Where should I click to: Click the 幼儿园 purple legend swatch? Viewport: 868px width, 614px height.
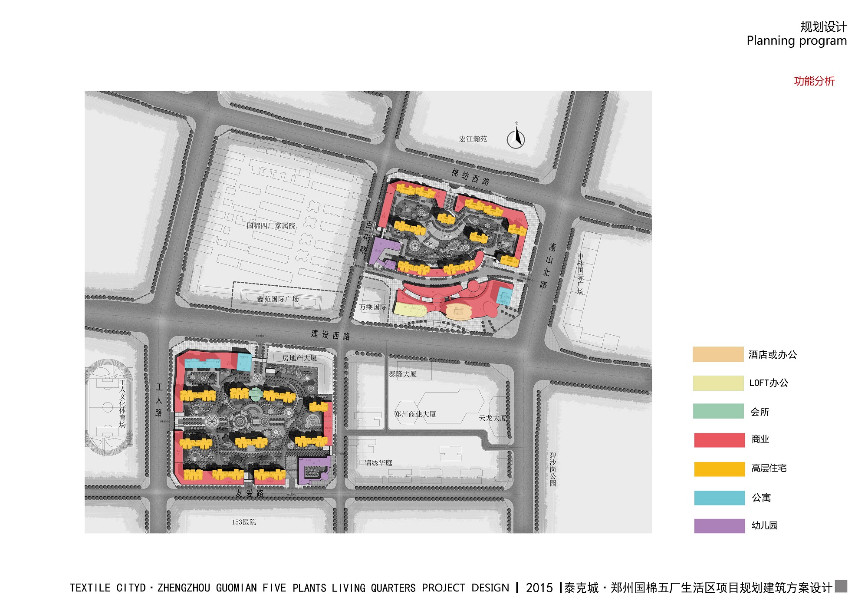point(719,526)
